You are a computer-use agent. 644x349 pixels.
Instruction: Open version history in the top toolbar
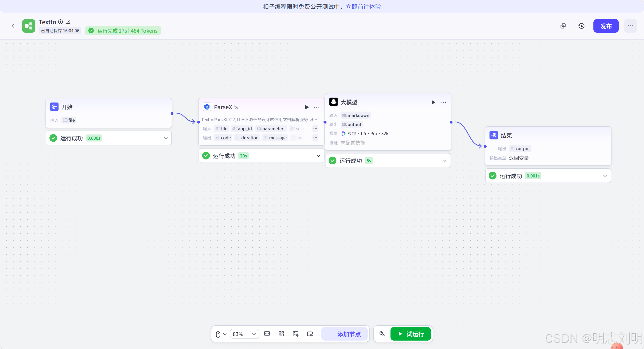(x=581, y=26)
